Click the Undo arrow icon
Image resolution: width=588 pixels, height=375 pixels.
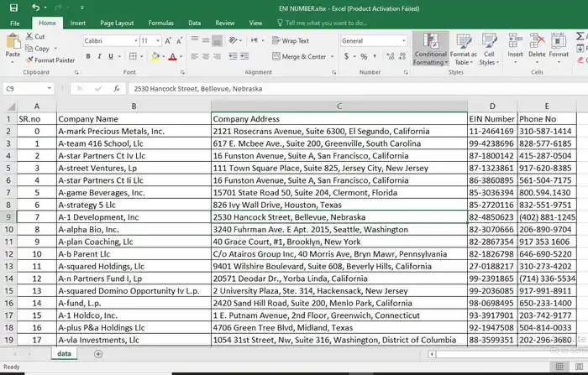(35, 7)
